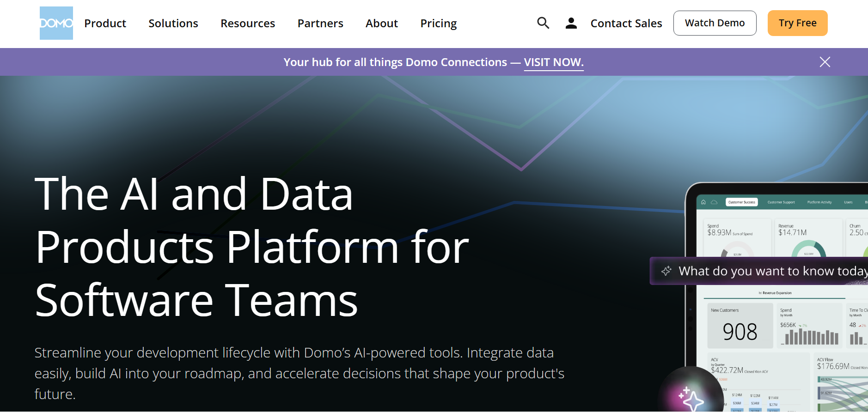
Task: Click the cloud icon in dashboard preview
Action: 714,202
